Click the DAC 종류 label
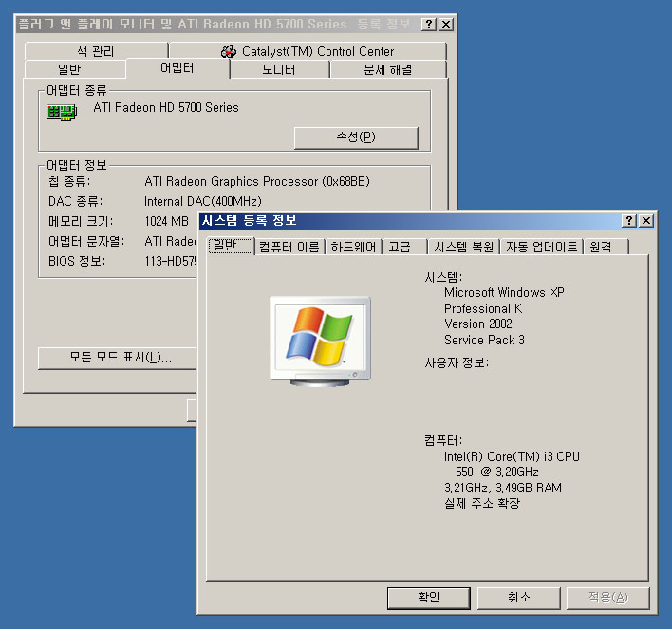This screenshot has height=629, width=672. tap(75, 201)
